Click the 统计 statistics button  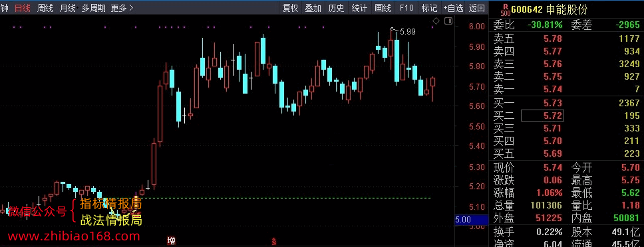(x=360, y=8)
